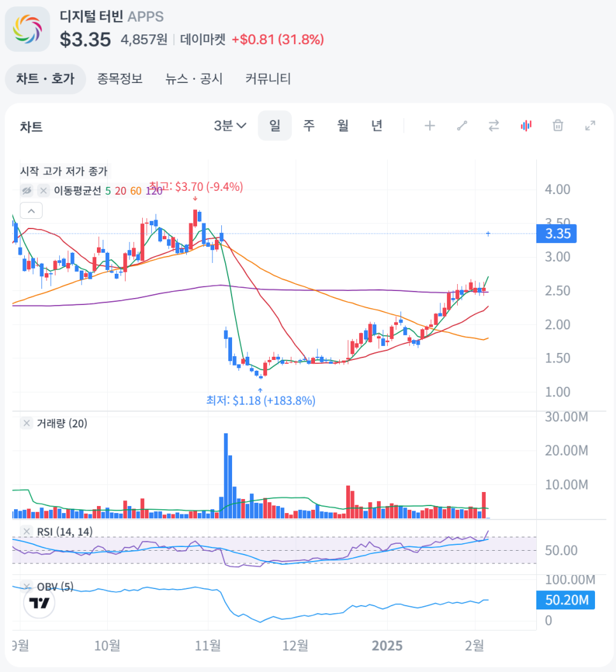This screenshot has height=672, width=616.
Task: Select the 월 monthly chart period
Action: tap(342, 126)
